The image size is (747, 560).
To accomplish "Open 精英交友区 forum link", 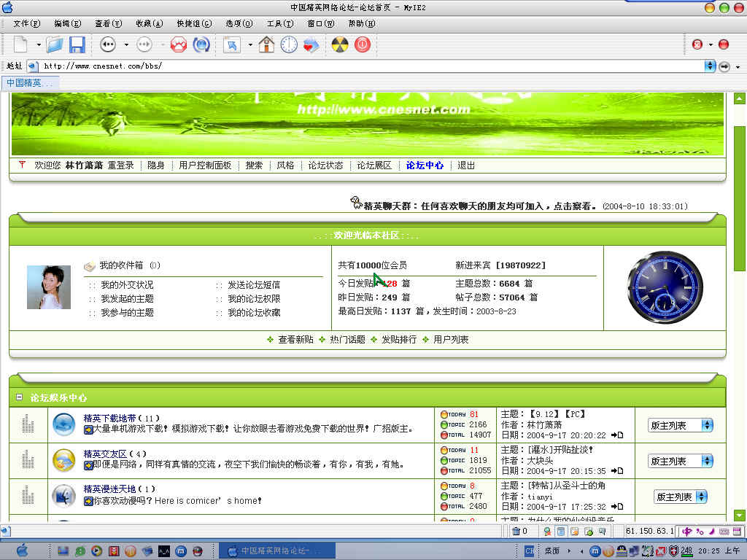I will 105,454.
